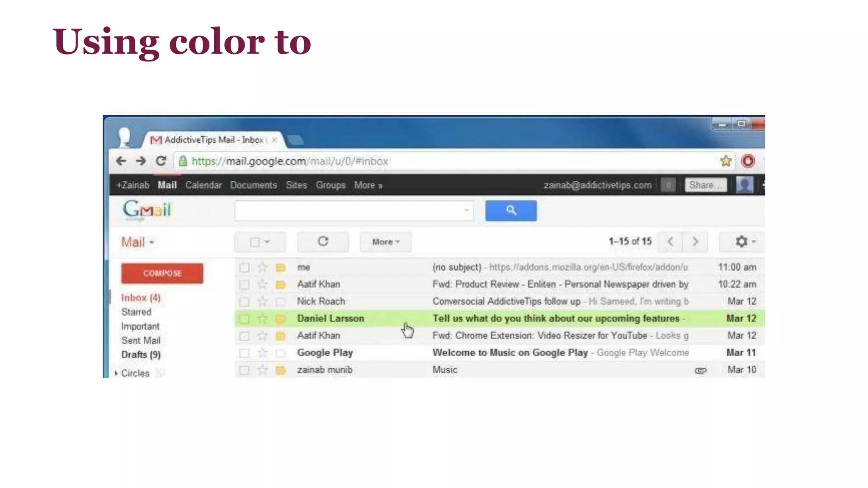Open Documents from the top bar

[x=253, y=185]
